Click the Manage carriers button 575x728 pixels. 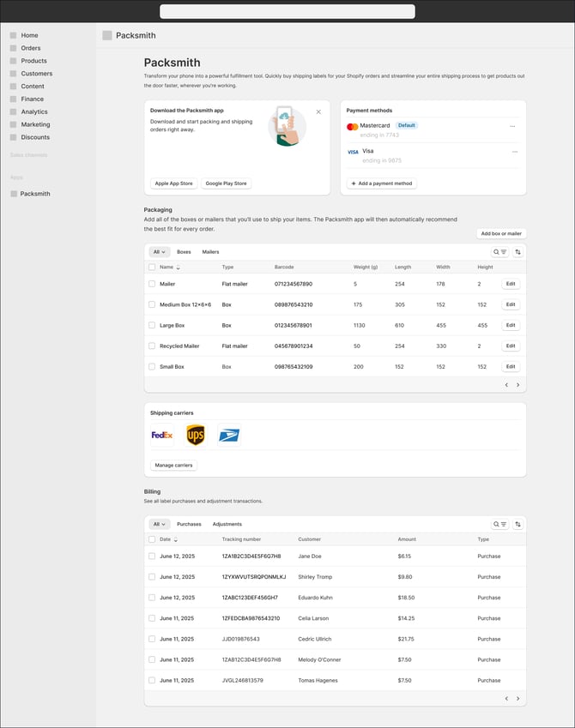172,465
